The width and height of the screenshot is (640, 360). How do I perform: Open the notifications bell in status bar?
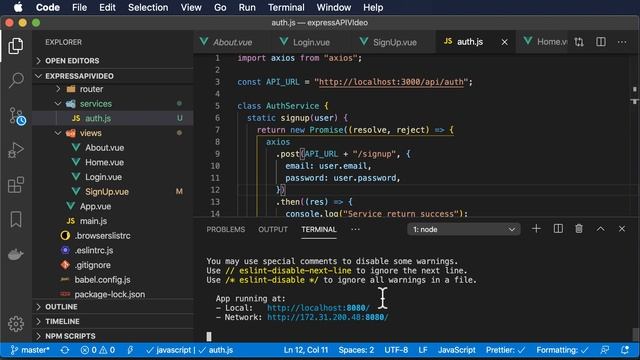[624, 350]
